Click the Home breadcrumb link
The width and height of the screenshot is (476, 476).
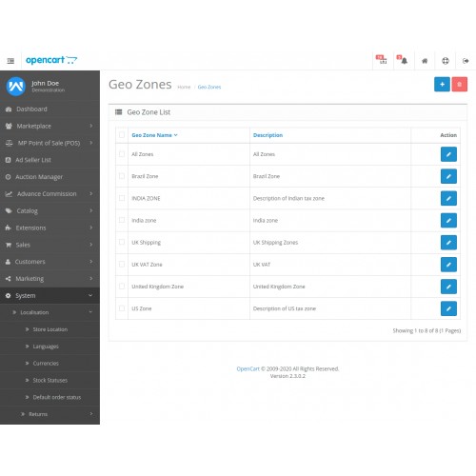pos(184,87)
